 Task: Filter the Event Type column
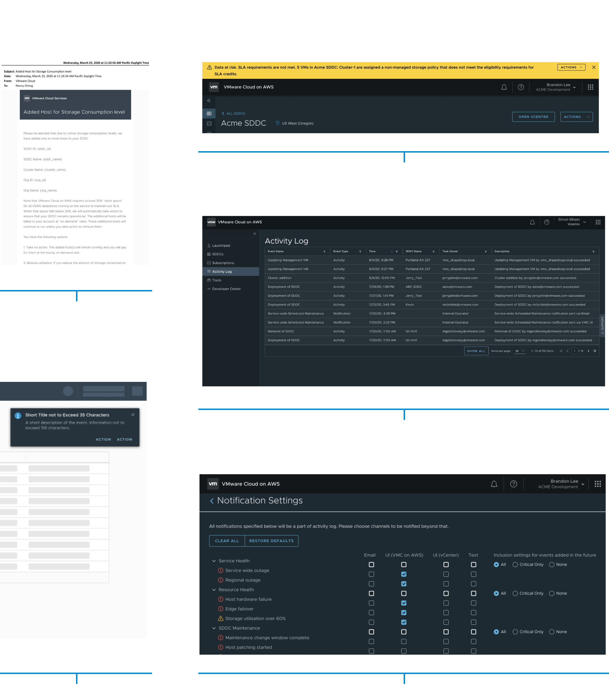[360, 252]
